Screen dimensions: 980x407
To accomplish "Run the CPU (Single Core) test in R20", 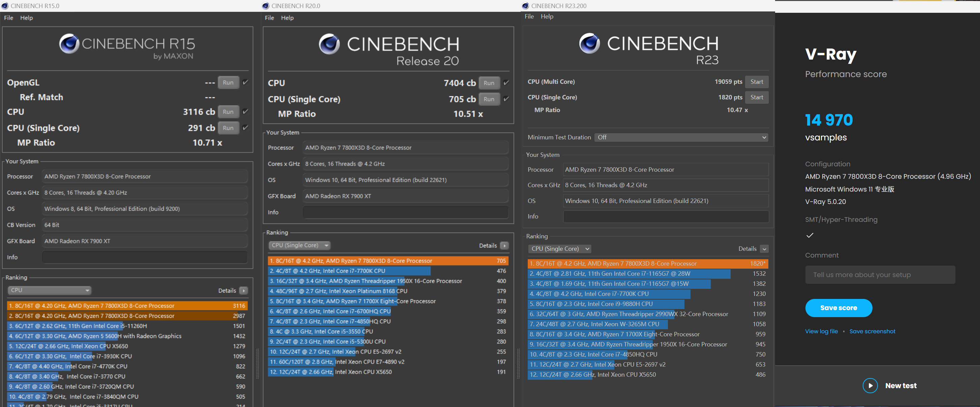I will point(489,99).
